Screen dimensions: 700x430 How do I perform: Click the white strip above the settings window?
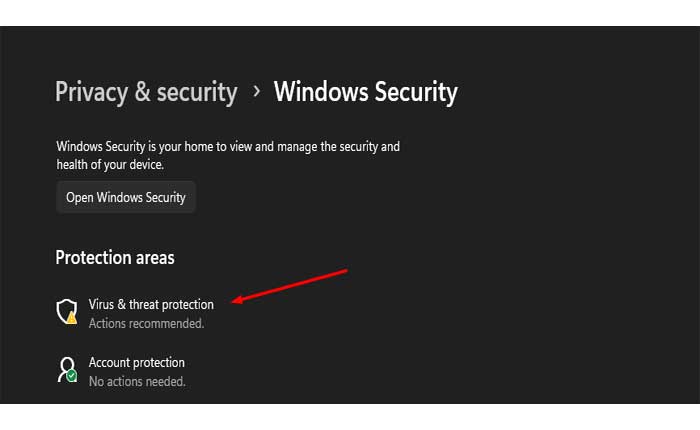(x=350, y=12)
